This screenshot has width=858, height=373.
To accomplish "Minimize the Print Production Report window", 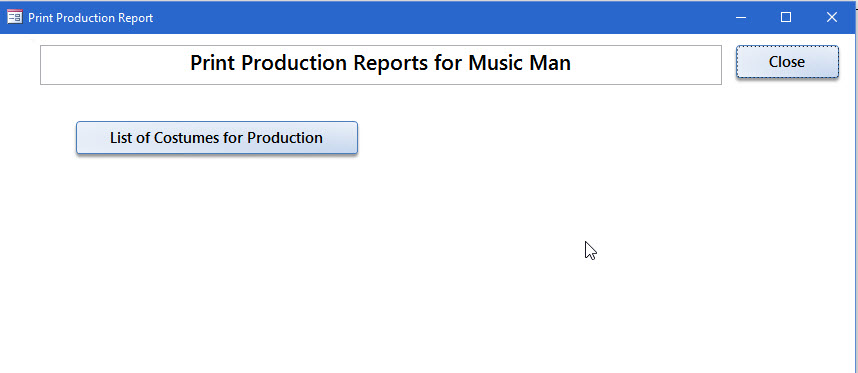I will (x=741, y=17).
